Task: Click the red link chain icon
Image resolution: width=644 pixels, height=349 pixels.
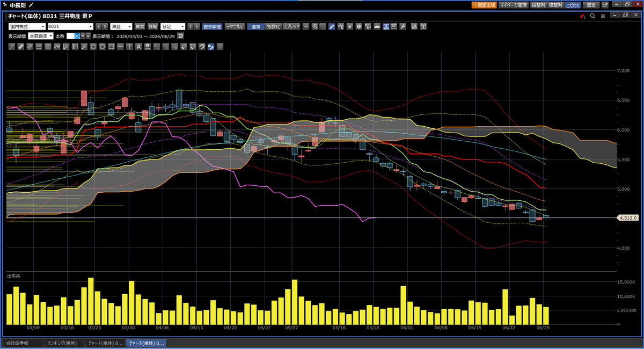Action: [583, 16]
